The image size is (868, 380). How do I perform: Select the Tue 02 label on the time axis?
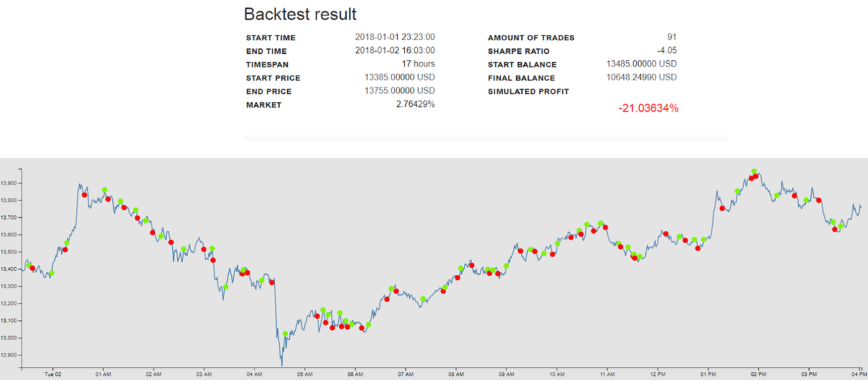53,374
